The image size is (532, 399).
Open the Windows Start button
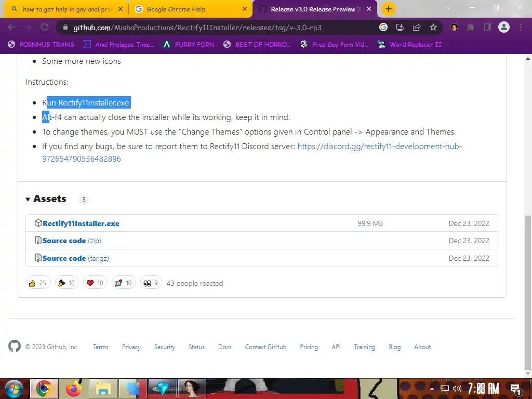[x=14, y=389]
